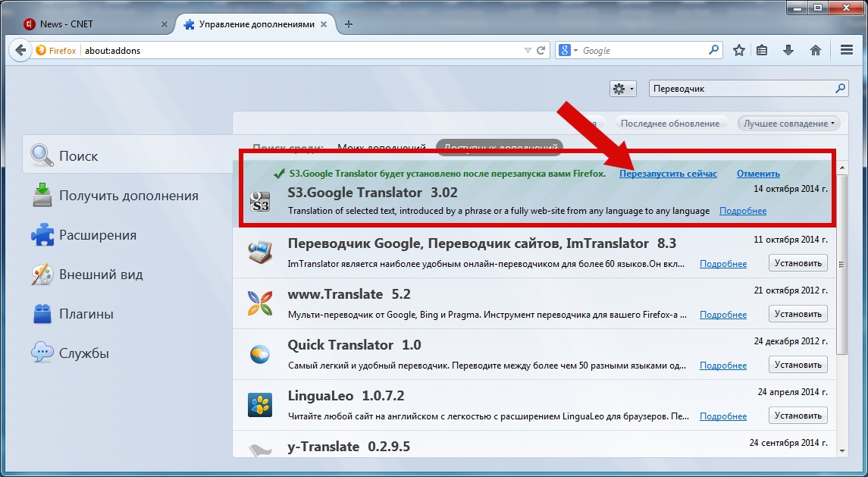The width and height of the screenshot is (868, 477).
Task: Click the list scrollbar up arrow
Action: [x=842, y=168]
